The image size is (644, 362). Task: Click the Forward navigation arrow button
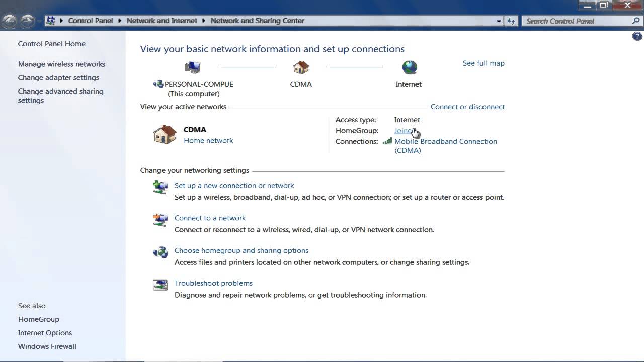click(27, 21)
